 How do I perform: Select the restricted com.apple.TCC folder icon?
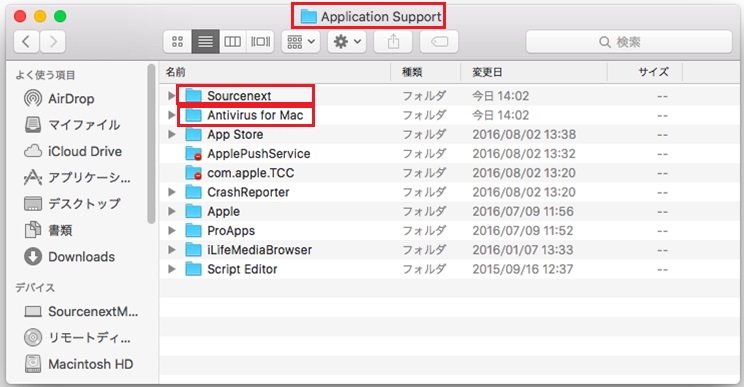193,173
